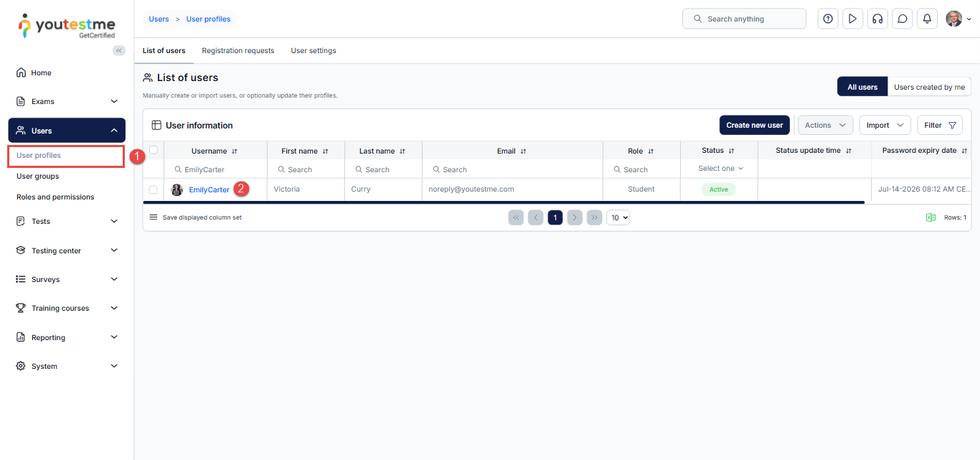This screenshot has width=980, height=460.
Task: Expand the Training courses sidebar menu
Action: [x=67, y=308]
